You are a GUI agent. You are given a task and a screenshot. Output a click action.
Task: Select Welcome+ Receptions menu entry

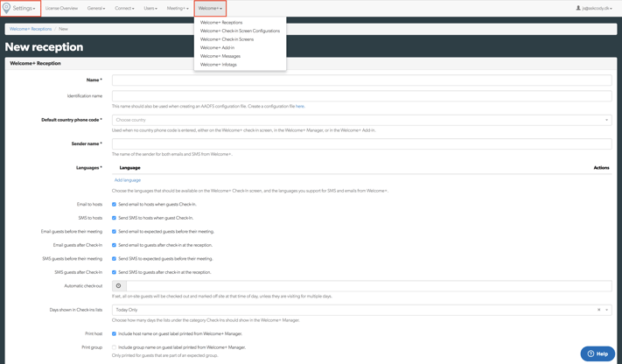(221, 23)
